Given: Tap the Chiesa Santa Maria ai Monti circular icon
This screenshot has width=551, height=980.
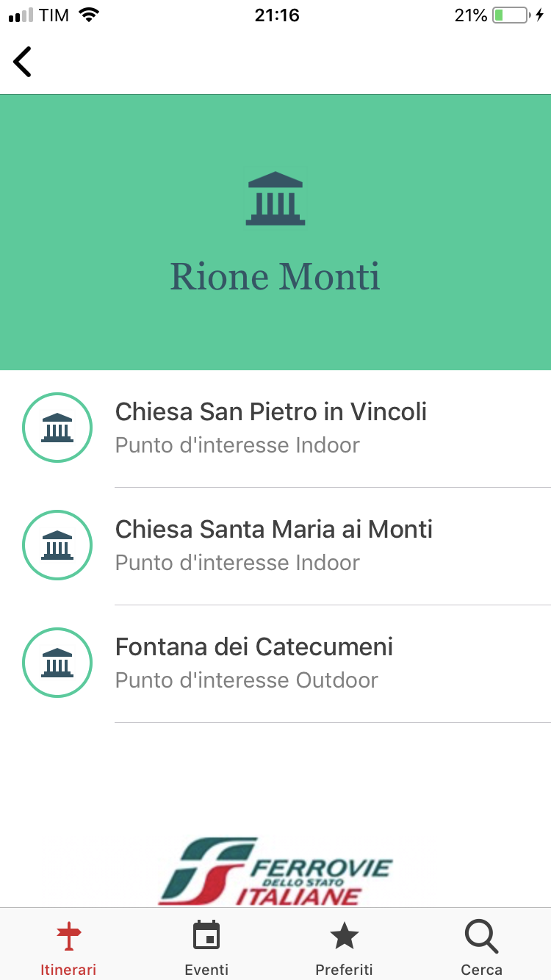Looking at the screenshot, I should pyautogui.click(x=57, y=545).
